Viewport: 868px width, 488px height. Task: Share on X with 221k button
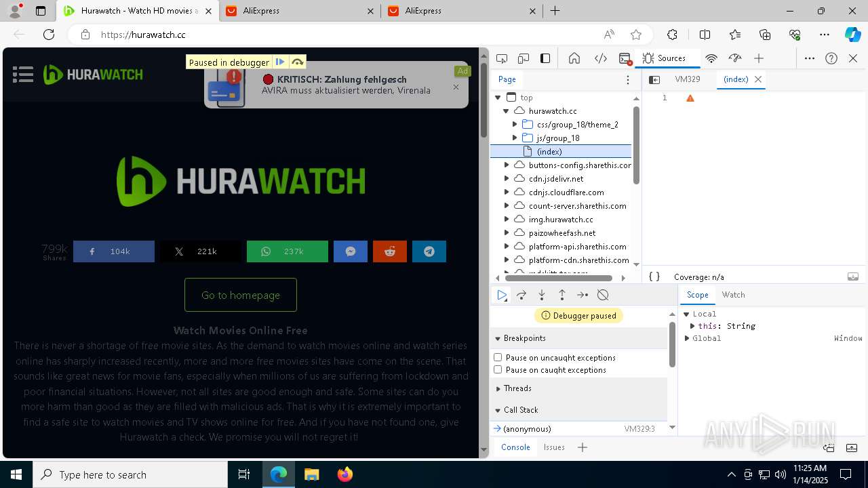pos(200,251)
